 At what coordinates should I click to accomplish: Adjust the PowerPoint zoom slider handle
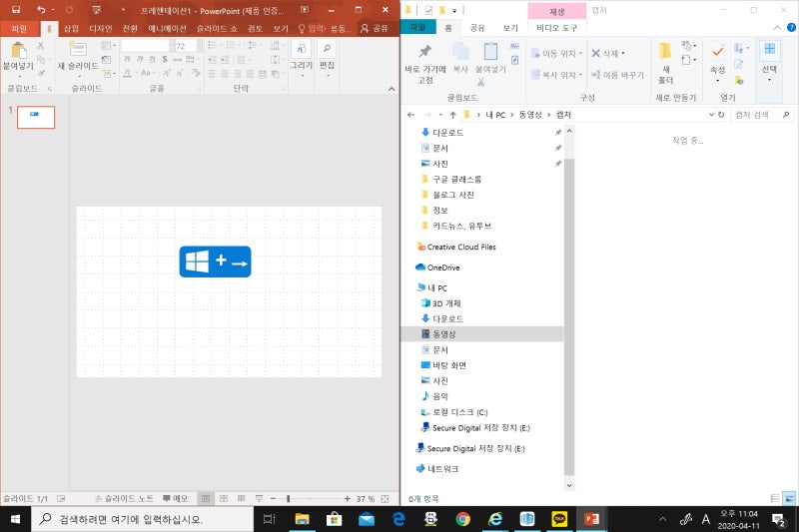coord(288,498)
